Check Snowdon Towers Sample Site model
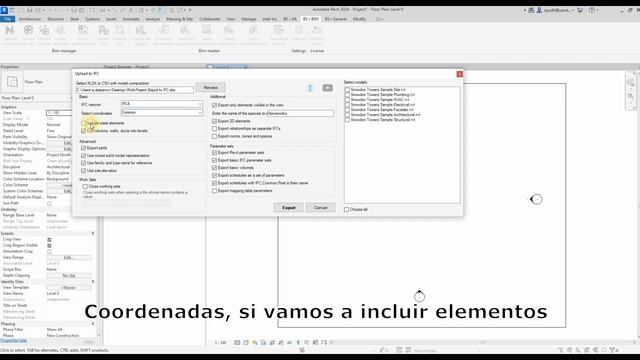Screen dimensions: 640x360 click(x=347, y=89)
